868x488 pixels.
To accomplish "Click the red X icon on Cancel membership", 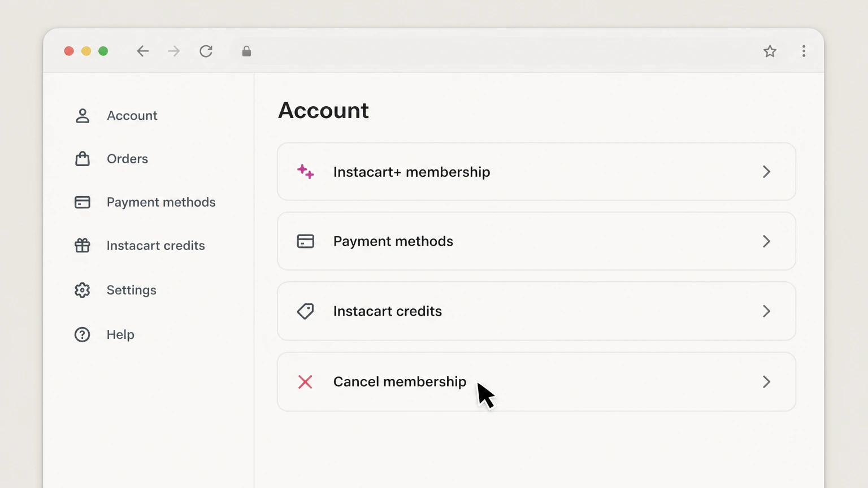I will click(305, 382).
